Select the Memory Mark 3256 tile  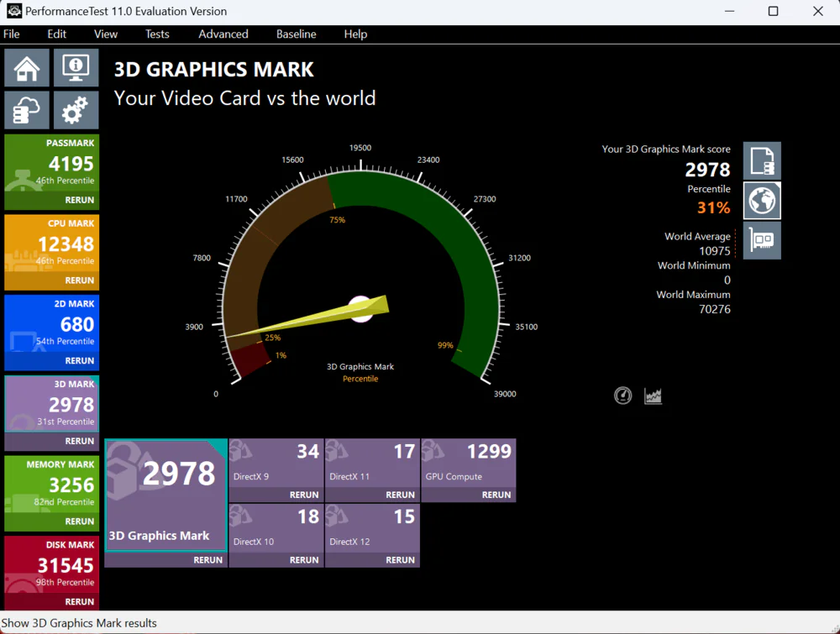52,485
